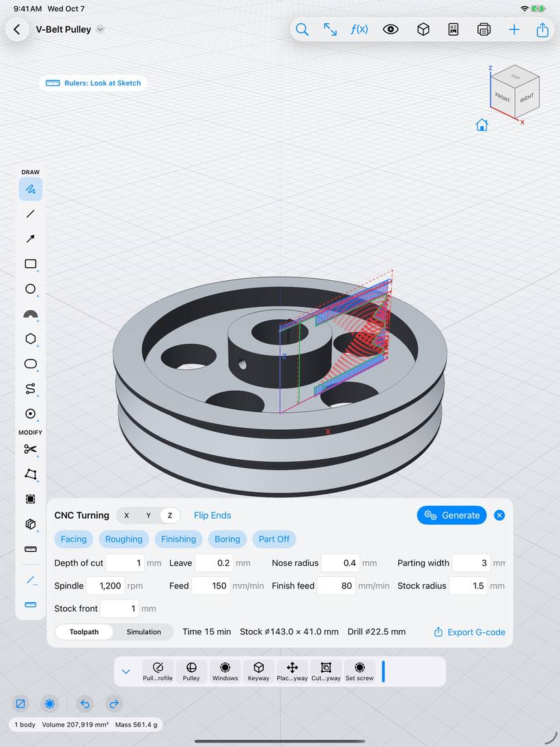Select the Set screw history step
This screenshot has width=560, height=747.
click(359, 672)
